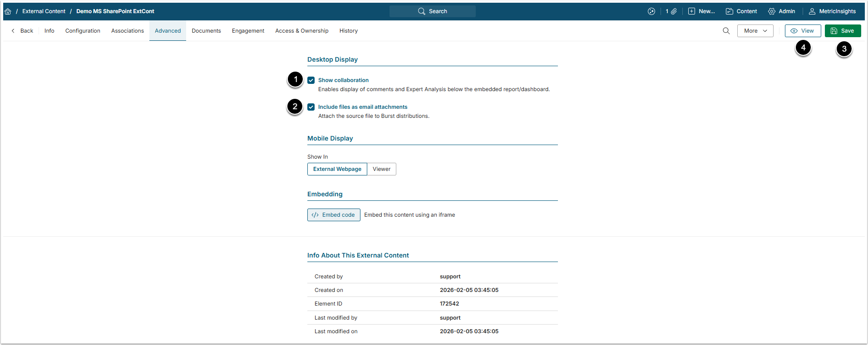
Task: Switch to the Configuration tab
Action: [x=83, y=31]
